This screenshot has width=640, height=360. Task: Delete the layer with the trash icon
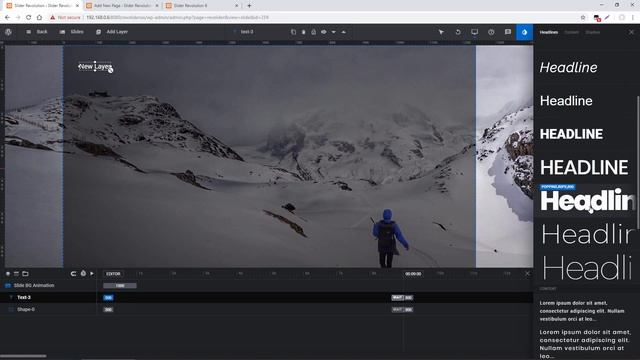[304, 32]
